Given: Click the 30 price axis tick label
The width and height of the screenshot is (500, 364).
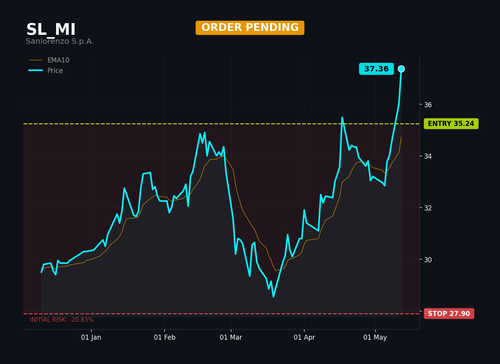Looking at the screenshot, I should (x=428, y=260).
